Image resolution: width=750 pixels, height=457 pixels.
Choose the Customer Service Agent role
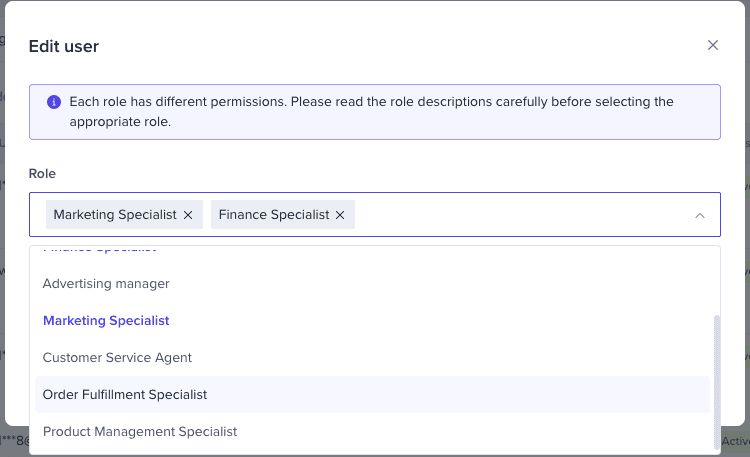117,358
